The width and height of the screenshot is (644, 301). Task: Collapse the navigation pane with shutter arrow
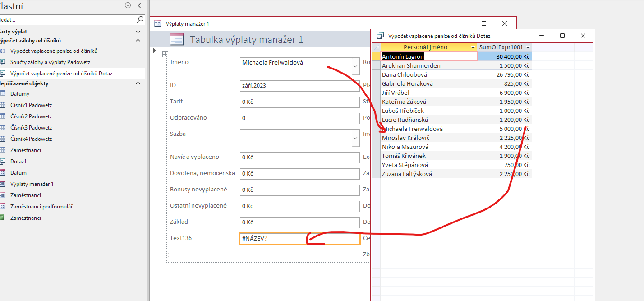pos(139,5)
